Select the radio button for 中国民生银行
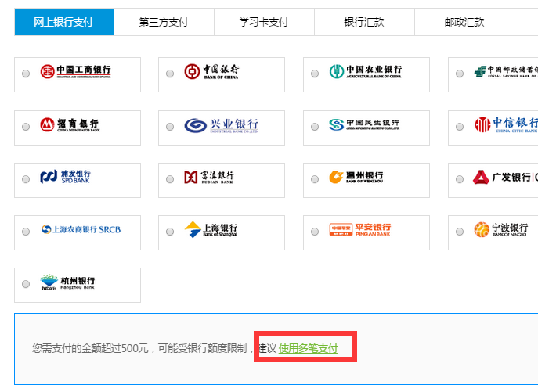This screenshot has height=392, width=538. point(315,126)
